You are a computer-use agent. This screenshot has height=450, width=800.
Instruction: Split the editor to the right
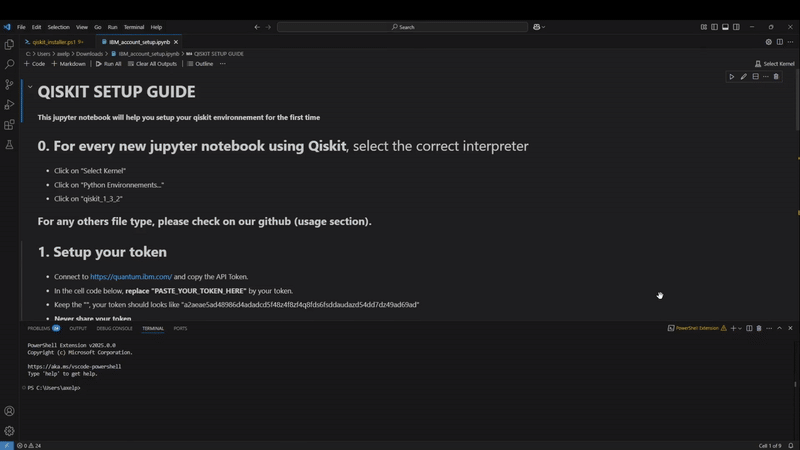click(780, 42)
